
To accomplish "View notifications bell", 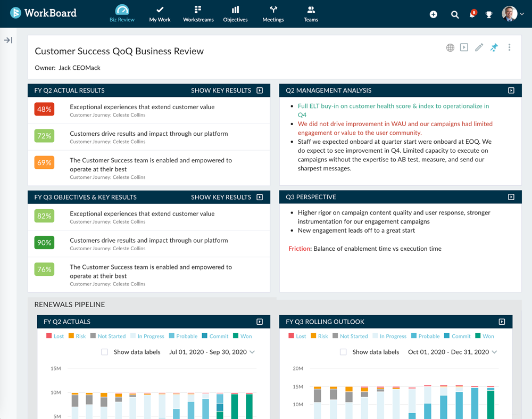I will 472,14.
